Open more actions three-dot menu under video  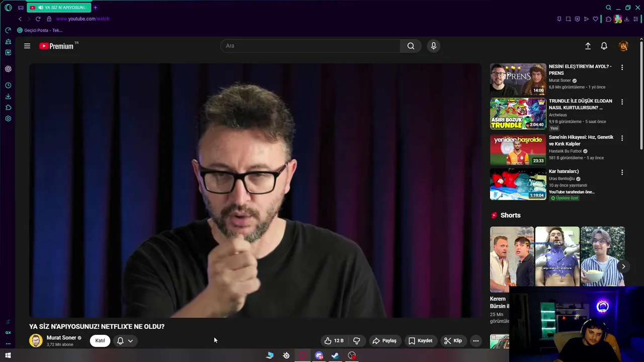(475, 340)
